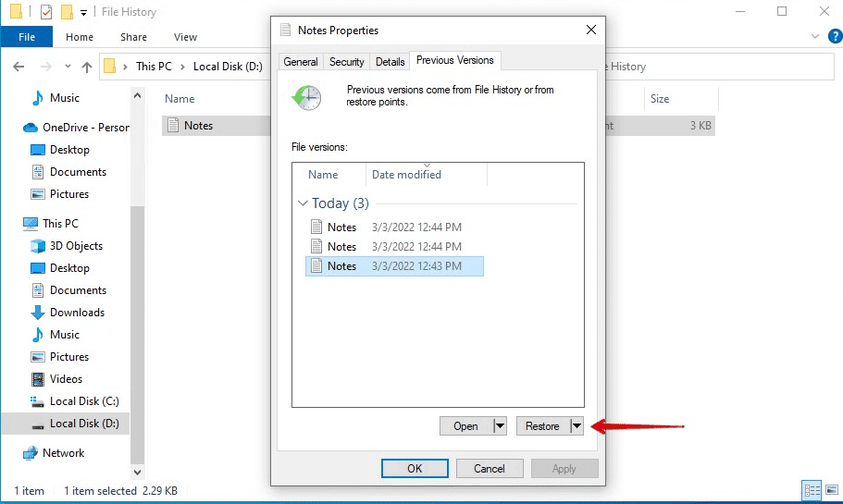Click Name column header in Explorer
Viewport: 843px width, 504px height.
point(180,99)
